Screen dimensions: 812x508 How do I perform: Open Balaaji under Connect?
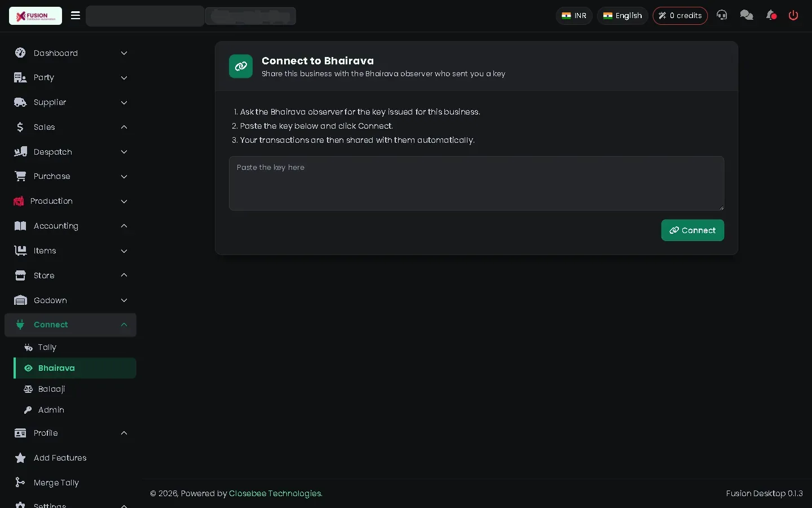75,389
